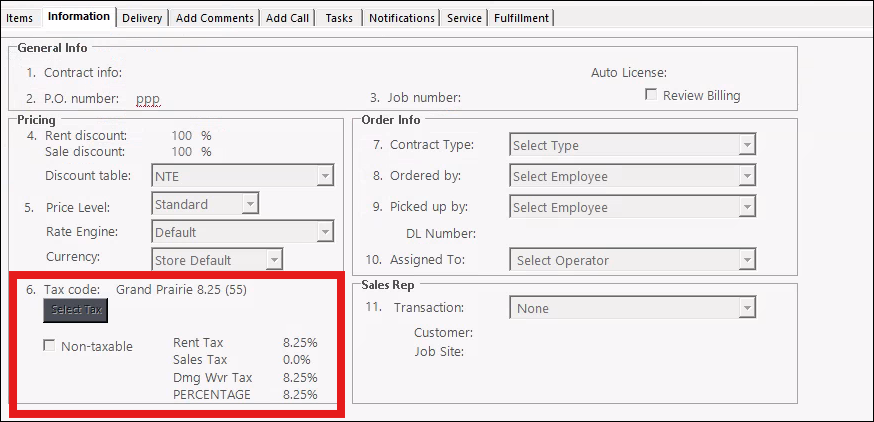This screenshot has width=874, height=422.
Task: Switch to the Items tab
Action: click(20, 18)
